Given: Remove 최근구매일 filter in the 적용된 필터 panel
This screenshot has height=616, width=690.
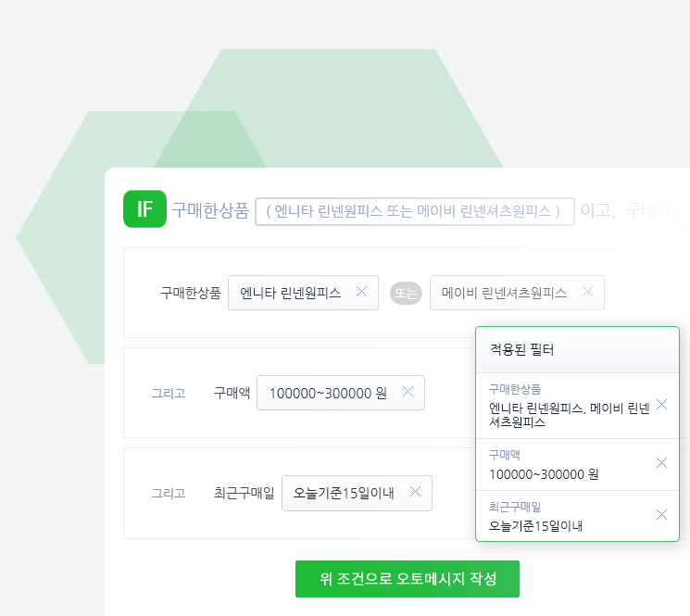Looking at the screenshot, I should coord(661,515).
